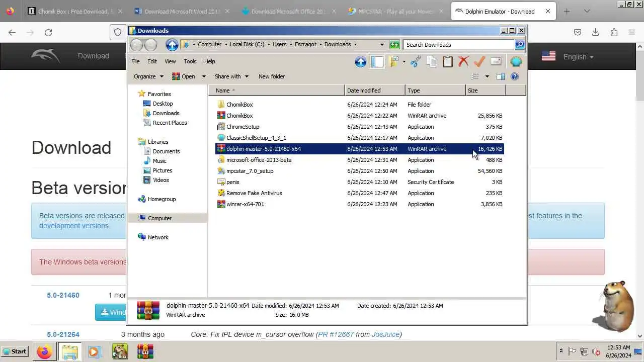Sort by the Size column header

[x=486, y=90]
